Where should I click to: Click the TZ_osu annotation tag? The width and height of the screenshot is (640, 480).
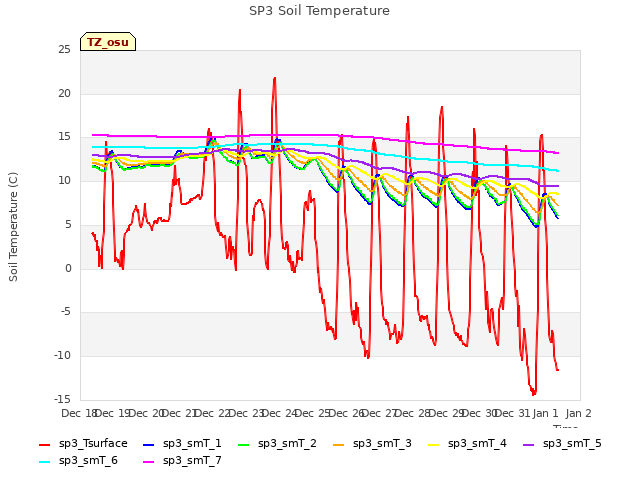click(x=108, y=42)
